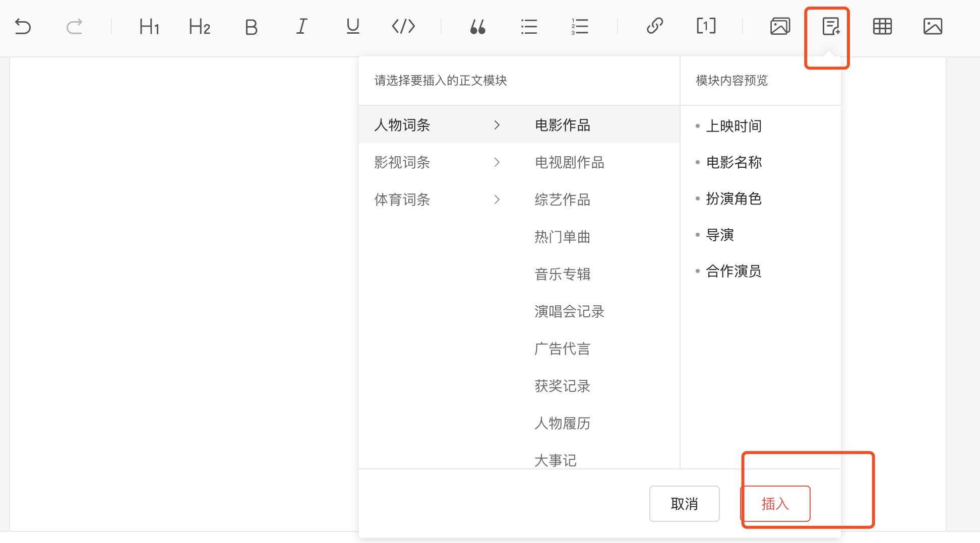Toggle underline formatting
Image resolution: width=980 pixels, height=543 pixels.
pos(352,27)
